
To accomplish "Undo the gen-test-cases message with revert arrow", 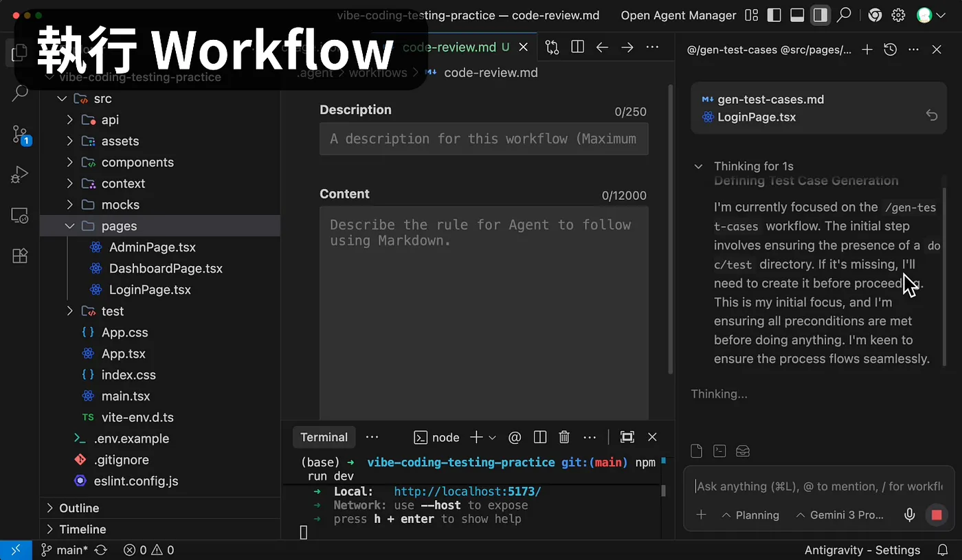I will pyautogui.click(x=932, y=115).
